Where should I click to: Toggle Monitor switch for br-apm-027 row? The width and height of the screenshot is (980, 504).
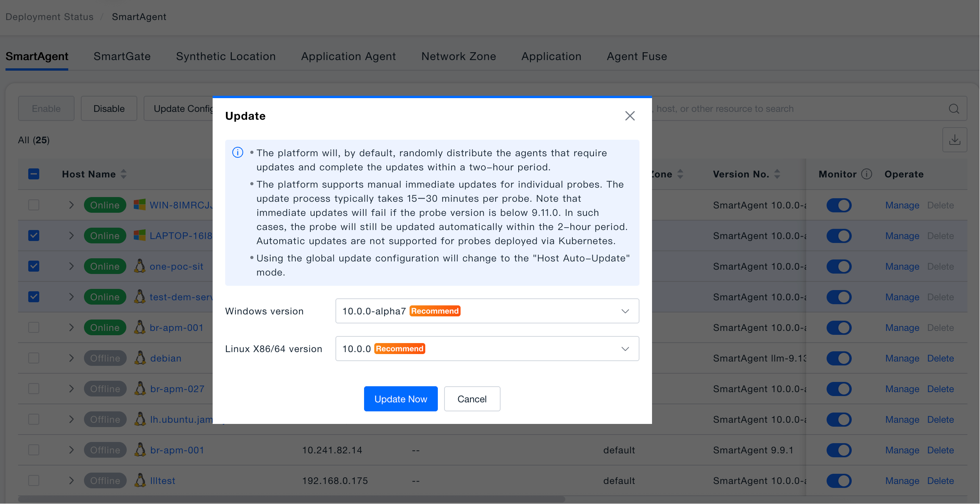839,389
